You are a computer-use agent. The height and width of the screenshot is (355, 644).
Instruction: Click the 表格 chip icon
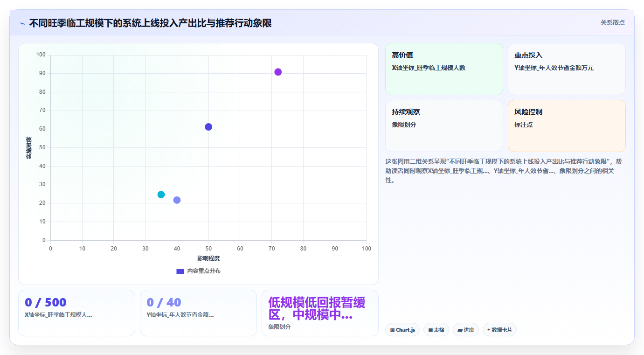430,330
